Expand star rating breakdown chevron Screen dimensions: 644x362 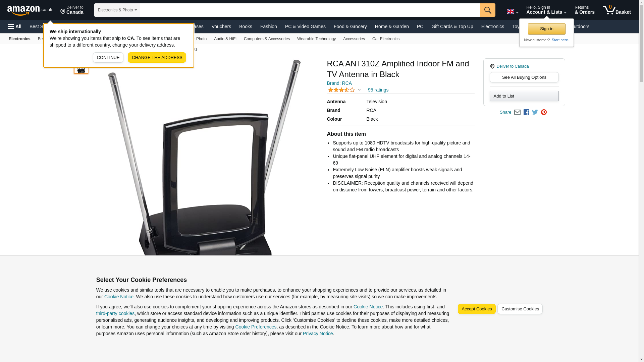click(359, 90)
